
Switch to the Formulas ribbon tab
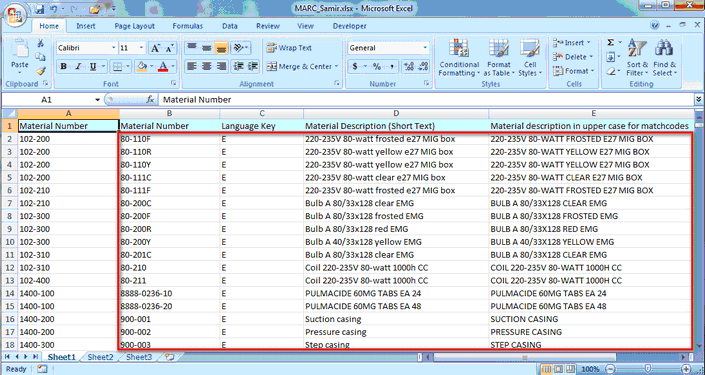[x=187, y=26]
